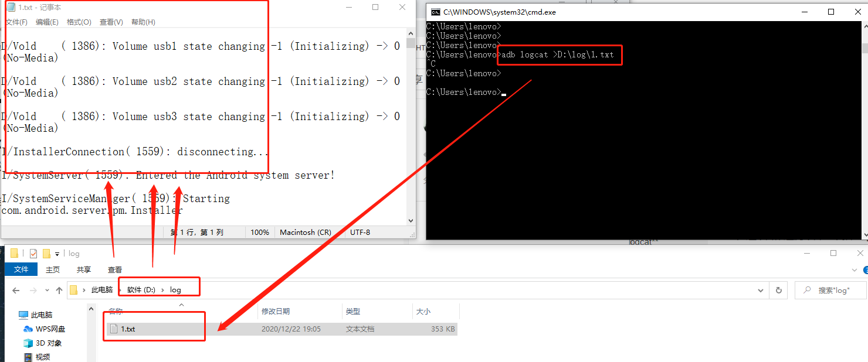Go back in Explorer navigation

pos(16,290)
